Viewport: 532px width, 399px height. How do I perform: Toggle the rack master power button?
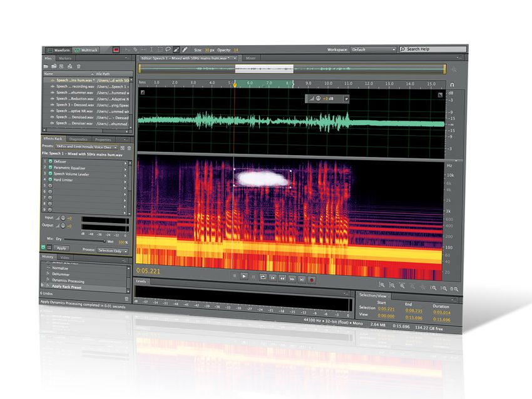tap(43, 248)
